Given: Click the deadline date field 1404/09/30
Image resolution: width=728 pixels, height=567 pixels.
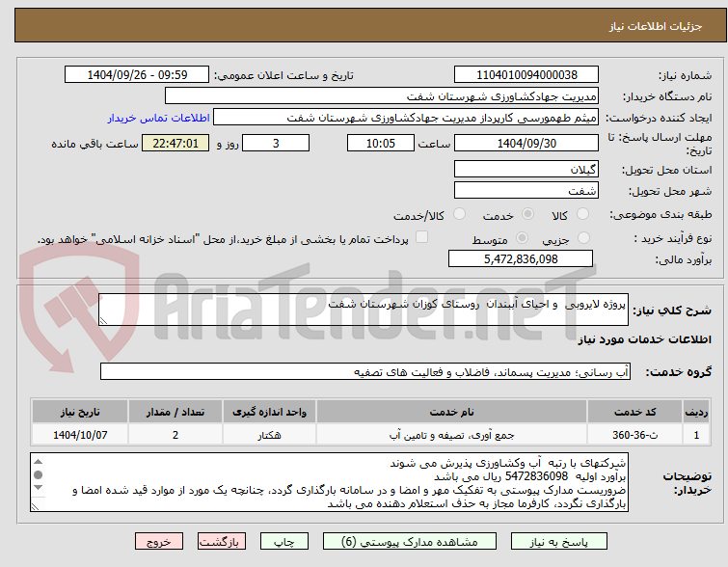Looking at the screenshot, I should (526, 143).
